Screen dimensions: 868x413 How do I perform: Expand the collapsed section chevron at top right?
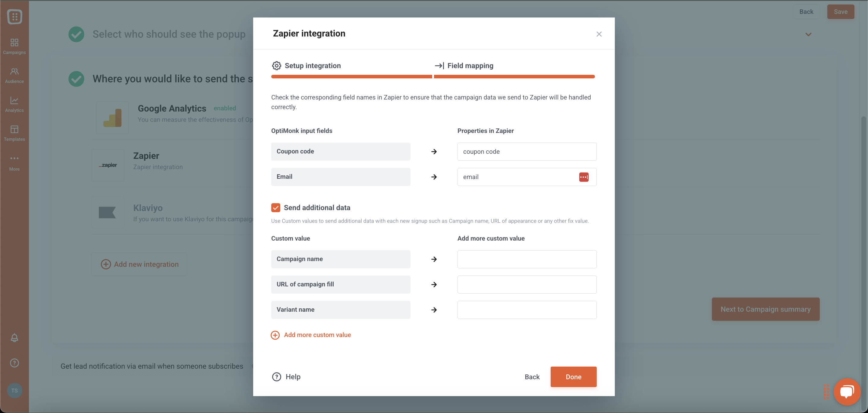[x=808, y=34]
